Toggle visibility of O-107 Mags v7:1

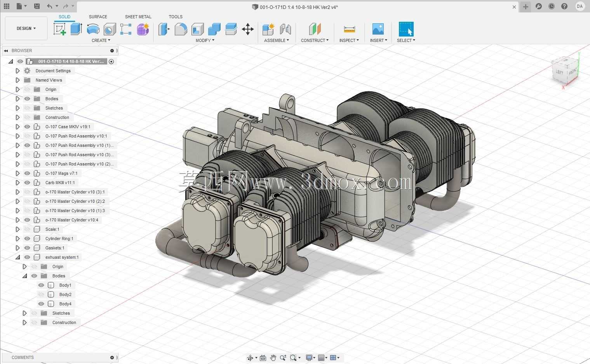[x=27, y=173]
